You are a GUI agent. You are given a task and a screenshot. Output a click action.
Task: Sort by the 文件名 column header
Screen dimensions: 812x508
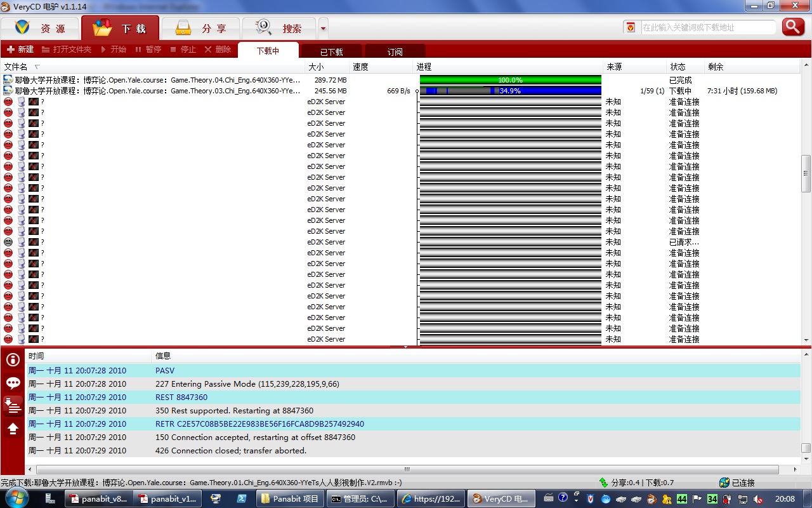153,67
